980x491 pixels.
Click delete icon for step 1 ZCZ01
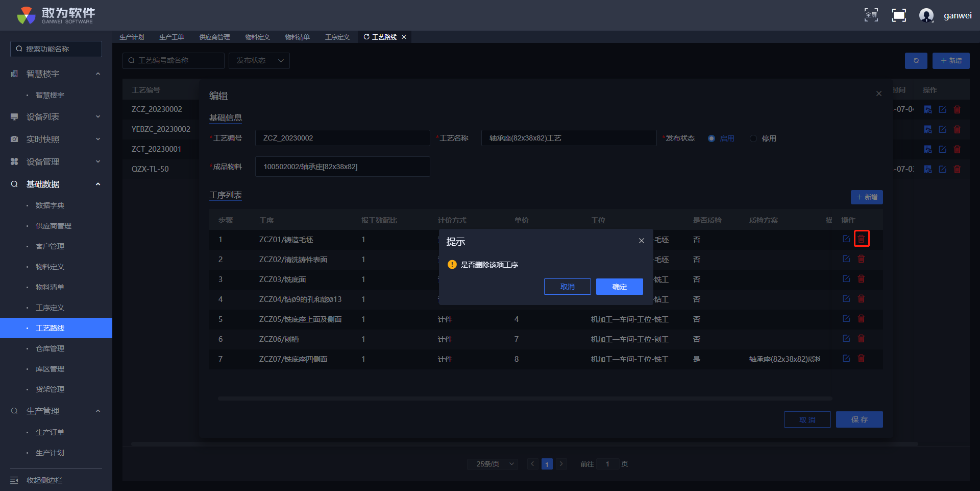pyautogui.click(x=861, y=239)
